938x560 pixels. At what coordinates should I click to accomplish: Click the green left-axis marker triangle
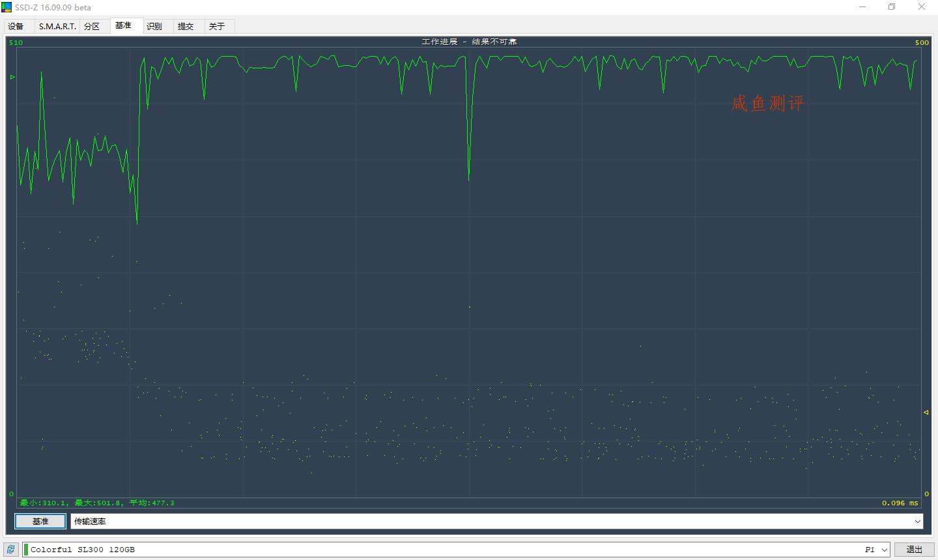coord(12,77)
